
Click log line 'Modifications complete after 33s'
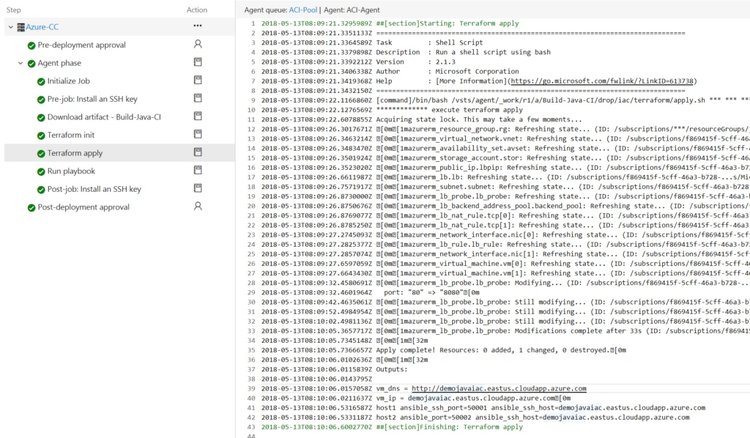505,331
